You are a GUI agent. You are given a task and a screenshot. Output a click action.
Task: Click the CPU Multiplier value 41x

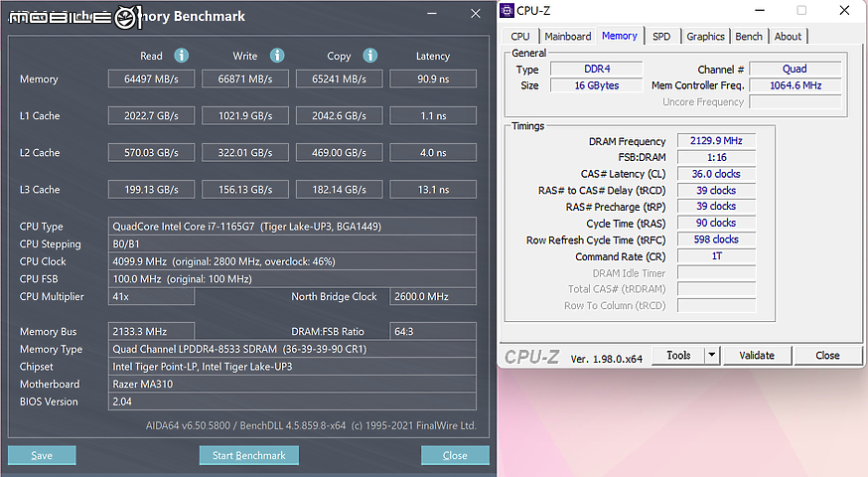coord(151,296)
